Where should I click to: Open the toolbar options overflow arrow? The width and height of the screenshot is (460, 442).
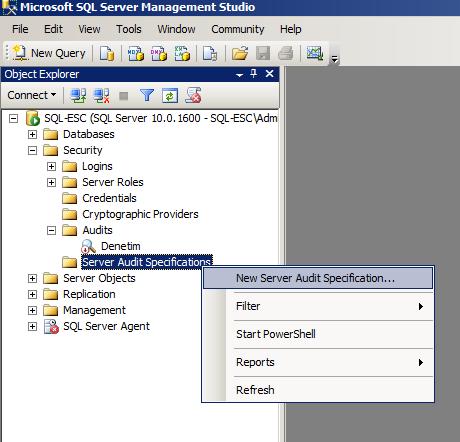[x=334, y=60]
